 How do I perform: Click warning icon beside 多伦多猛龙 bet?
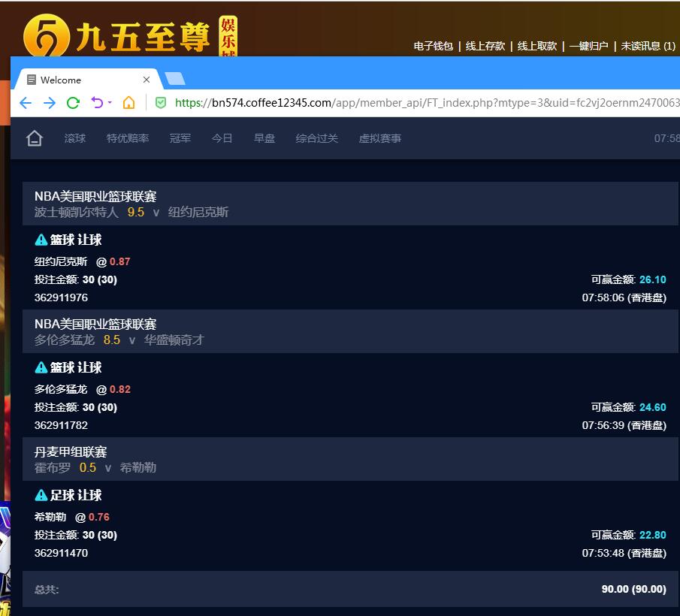click(41, 367)
